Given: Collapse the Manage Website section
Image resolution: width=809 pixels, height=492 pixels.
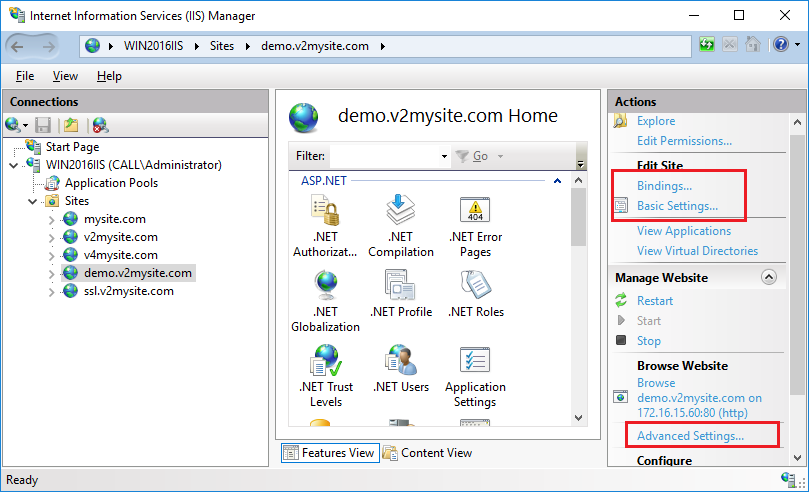Looking at the screenshot, I should (x=769, y=277).
